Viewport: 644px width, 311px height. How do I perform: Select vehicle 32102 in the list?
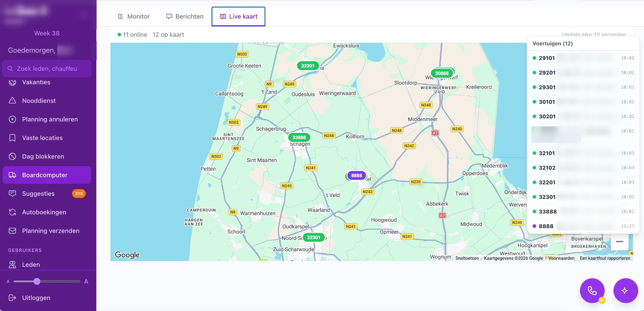[x=583, y=168]
